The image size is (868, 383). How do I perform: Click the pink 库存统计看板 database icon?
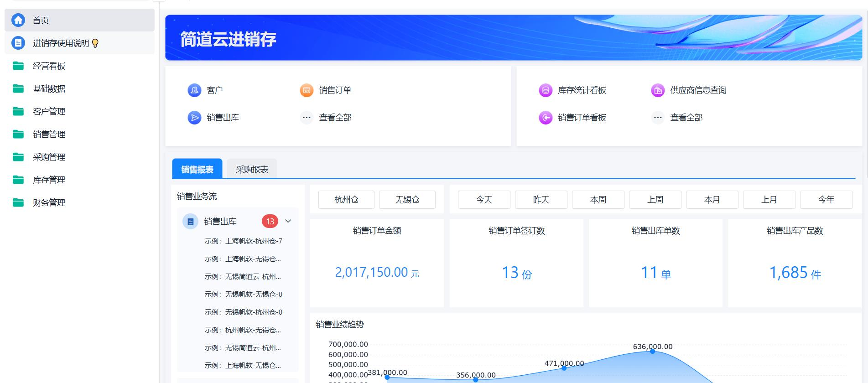[x=546, y=90]
